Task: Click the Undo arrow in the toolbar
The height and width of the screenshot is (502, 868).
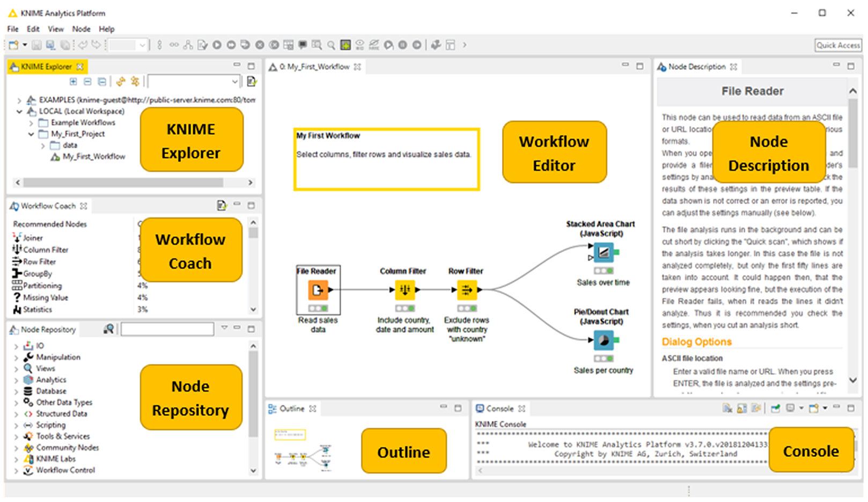Action: pos(82,45)
